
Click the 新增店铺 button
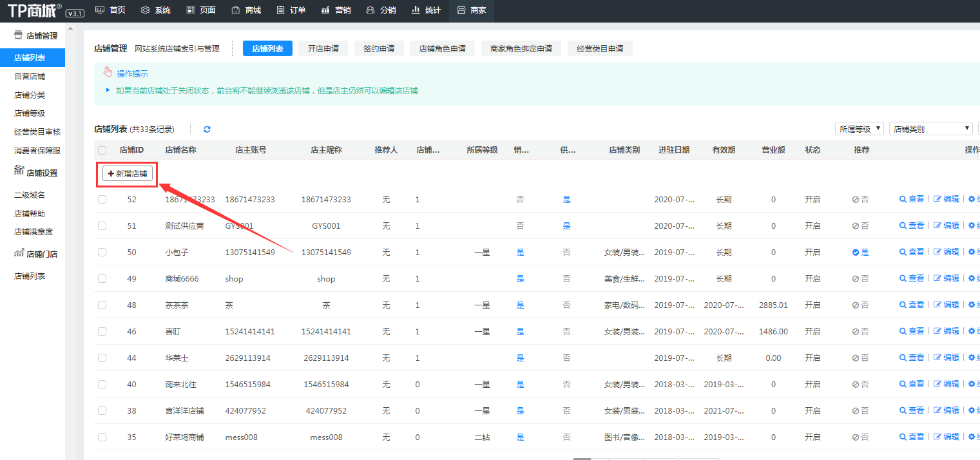click(x=128, y=174)
